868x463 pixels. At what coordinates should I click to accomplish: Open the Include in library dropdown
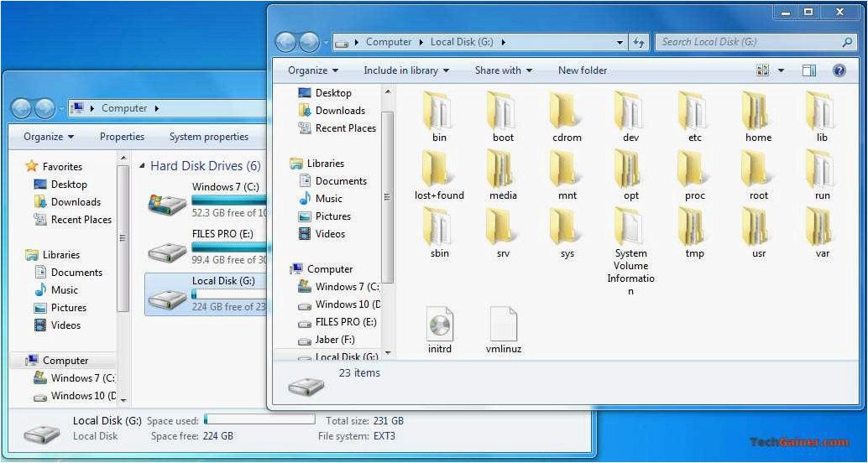pos(406,70)
